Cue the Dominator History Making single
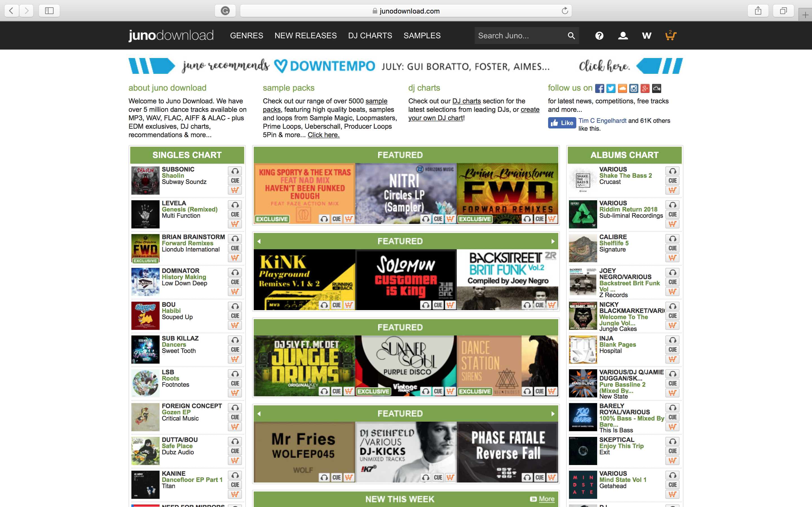The image size is (812, 507). (x=235, y=282)
